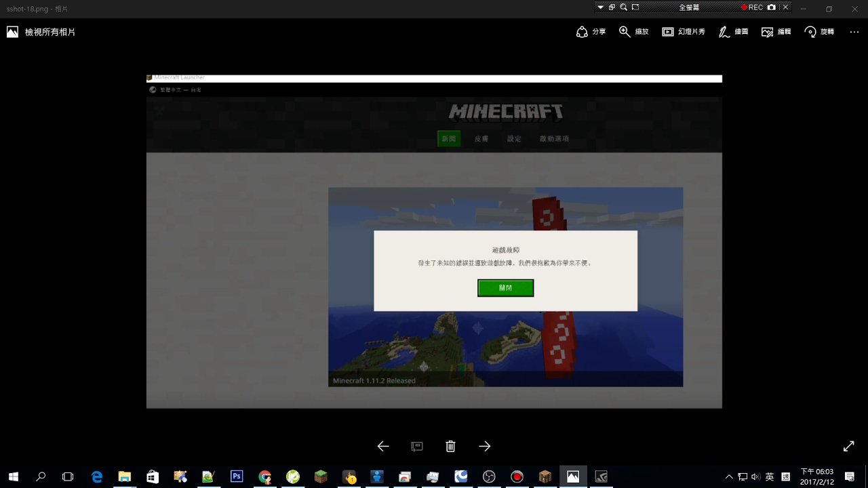This screenshot has width=868, height=488.
Task: Switch to Minecraft Launcher crafting table icon
Action: coord(545,476)
